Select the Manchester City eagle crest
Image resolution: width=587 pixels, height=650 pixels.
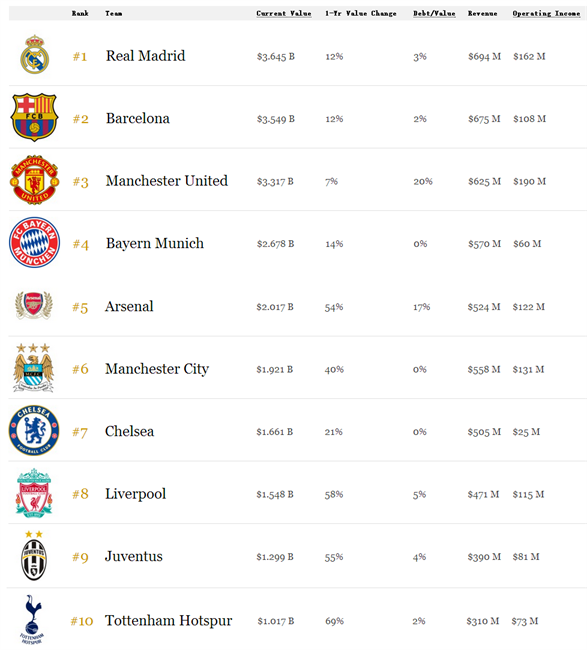[x=33, y=368]
